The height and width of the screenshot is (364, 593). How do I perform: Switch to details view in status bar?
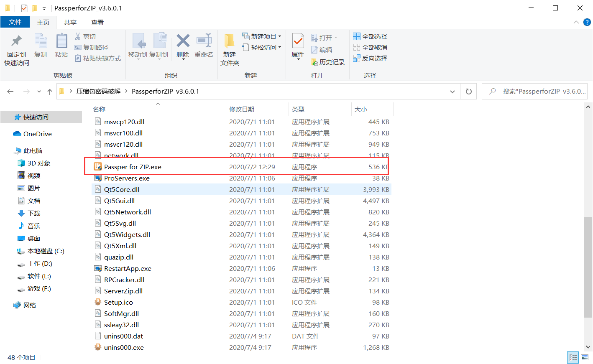(573, 357)
